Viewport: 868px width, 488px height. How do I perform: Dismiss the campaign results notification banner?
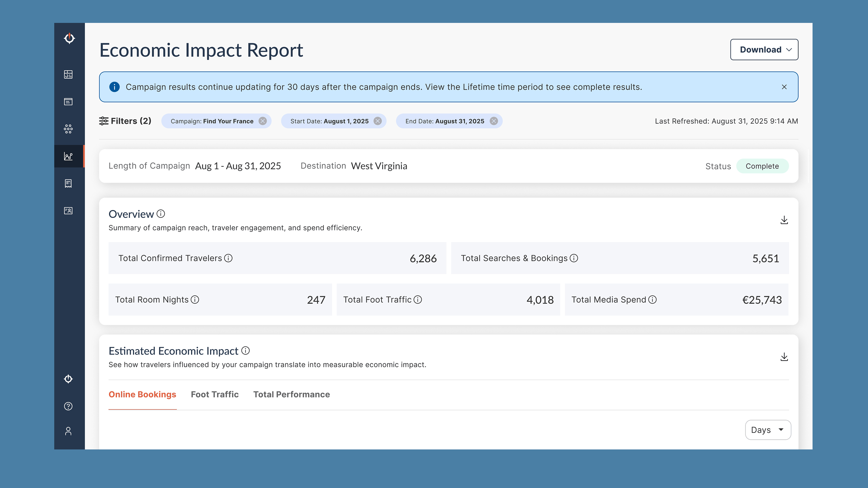point(785,87)
